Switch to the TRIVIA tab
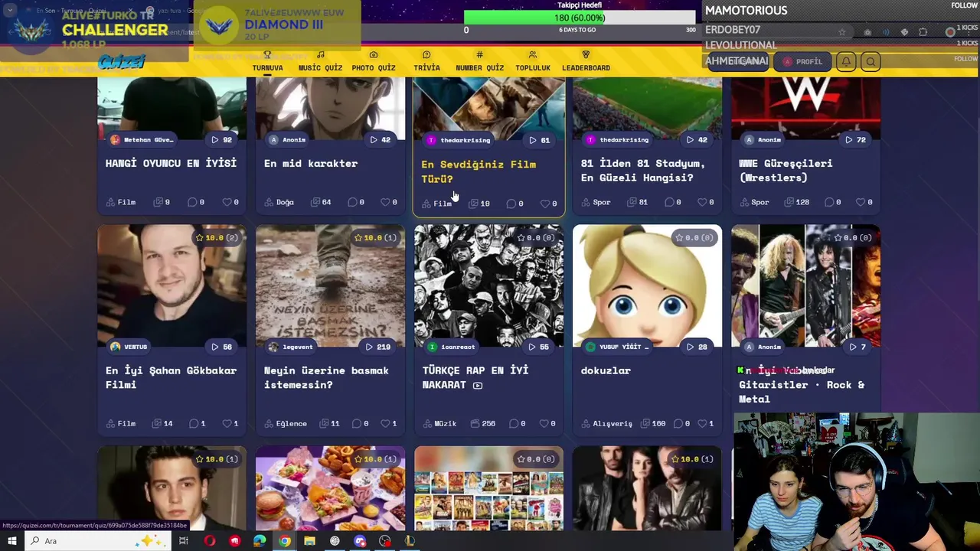Image resolution: width=980 pixels, height=551 pixels. coord(426,61)
